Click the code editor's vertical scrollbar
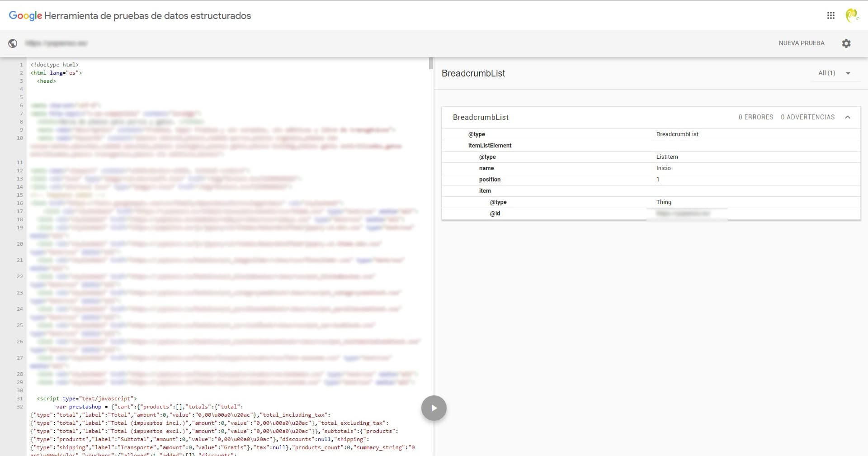868x456 pixels. point(431,64)
